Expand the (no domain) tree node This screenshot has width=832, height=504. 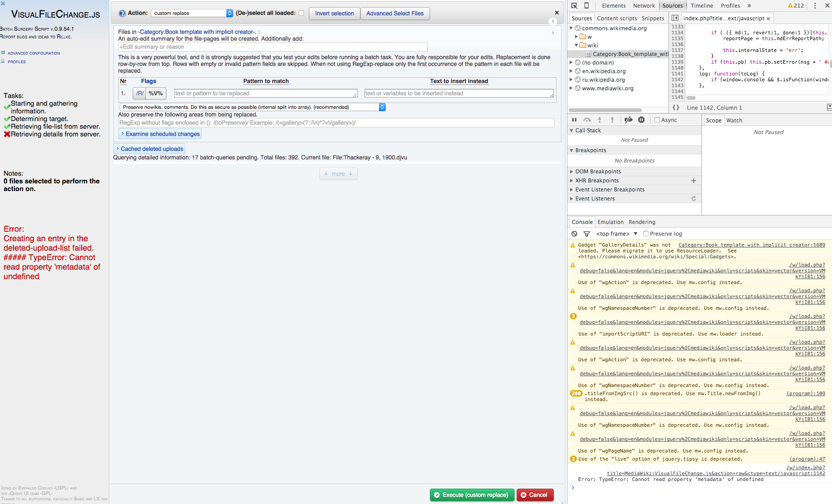click(571, 62)
